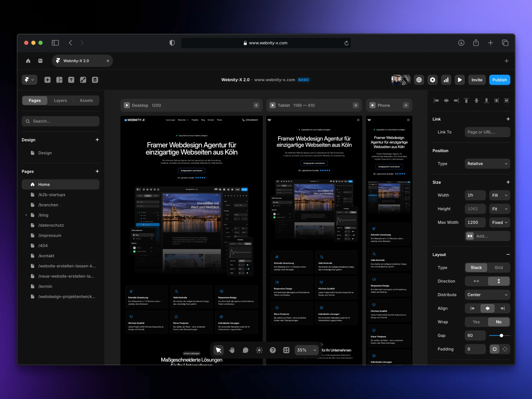The height and width of the screenshot is (399, 532).
Task: Add a new page in Pages section
Action: [97, 171]
